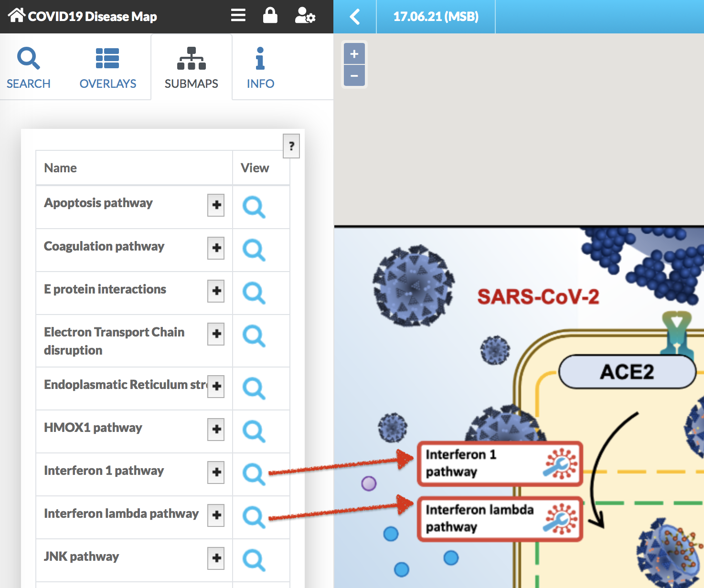View the HMOX1 pathway submap with the magnifier
Screen dimensions: 704x588
click(254, 431)
